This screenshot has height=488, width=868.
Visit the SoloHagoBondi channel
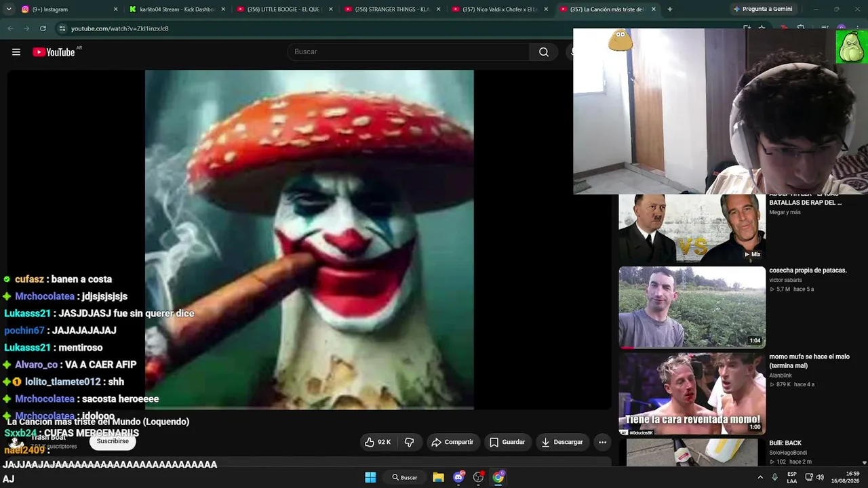[787, 453]
